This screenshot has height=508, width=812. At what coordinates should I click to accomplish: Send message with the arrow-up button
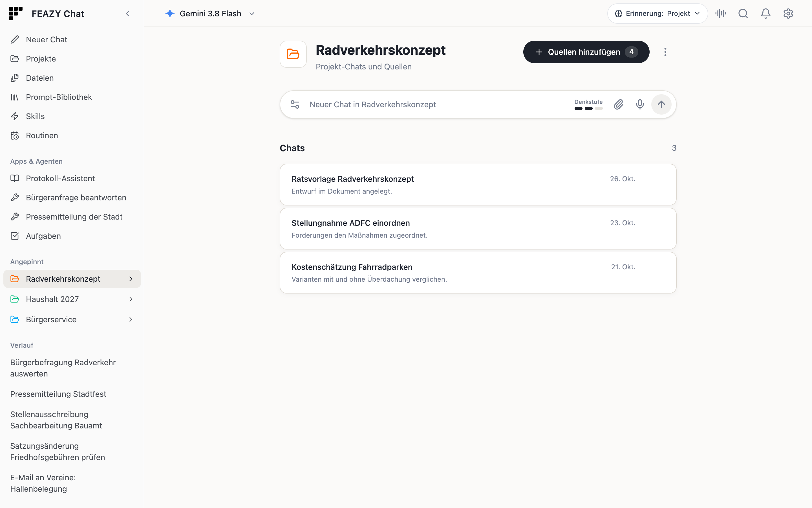pos(661,104)
